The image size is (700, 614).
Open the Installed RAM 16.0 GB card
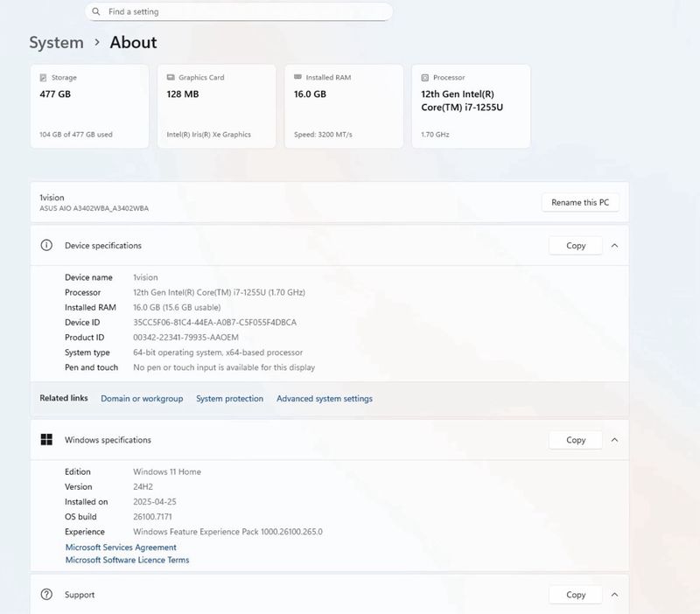coord(344,106)
